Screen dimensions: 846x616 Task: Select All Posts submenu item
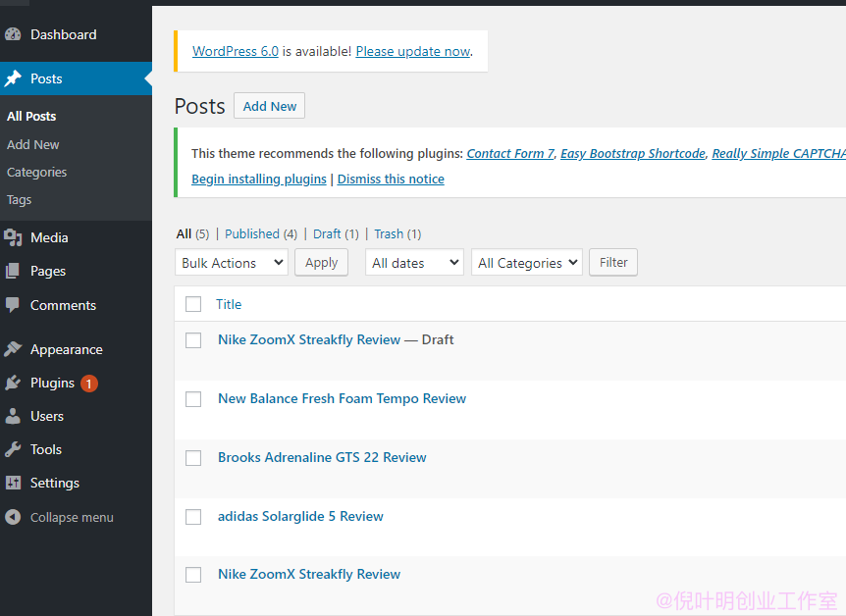point(31,117)
